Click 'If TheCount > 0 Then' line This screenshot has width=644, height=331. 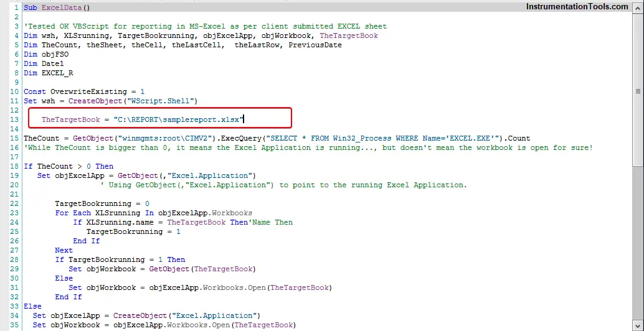point(68,166)
